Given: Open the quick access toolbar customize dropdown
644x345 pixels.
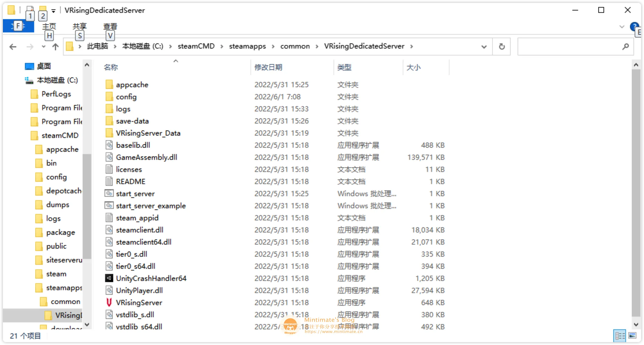Looking at the screenshot, I should click(x=53, y=11).
